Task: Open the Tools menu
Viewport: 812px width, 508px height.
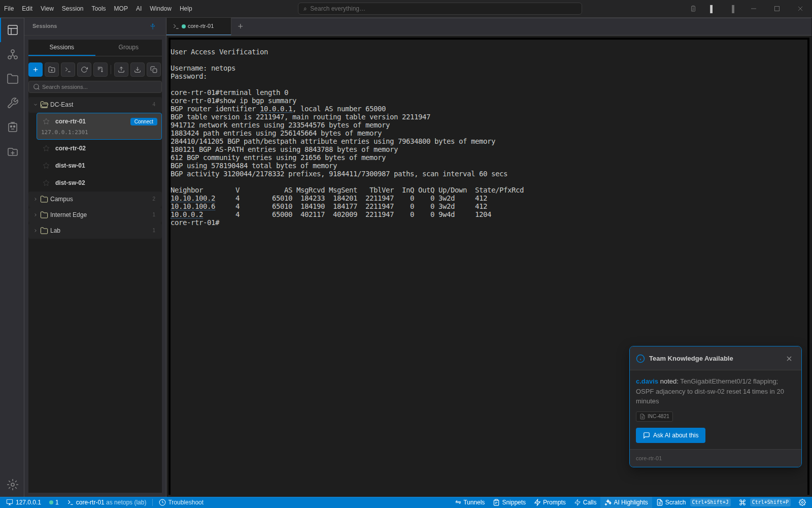Action: point(98,9)
